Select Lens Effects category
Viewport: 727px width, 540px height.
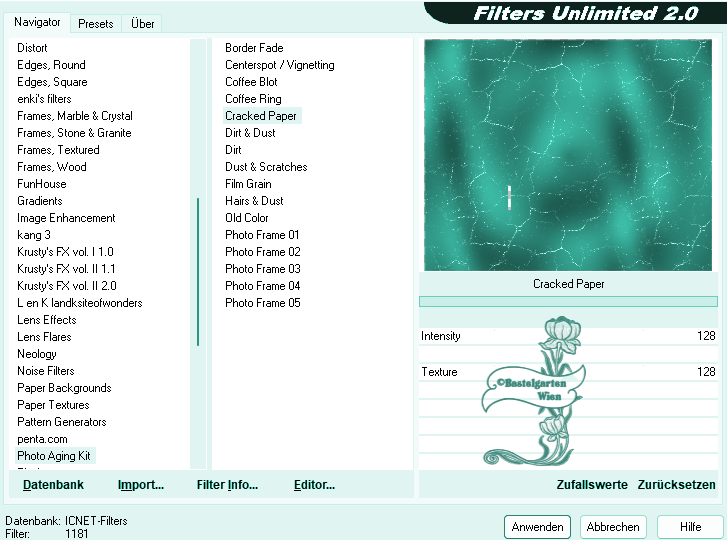coord(46,320)
